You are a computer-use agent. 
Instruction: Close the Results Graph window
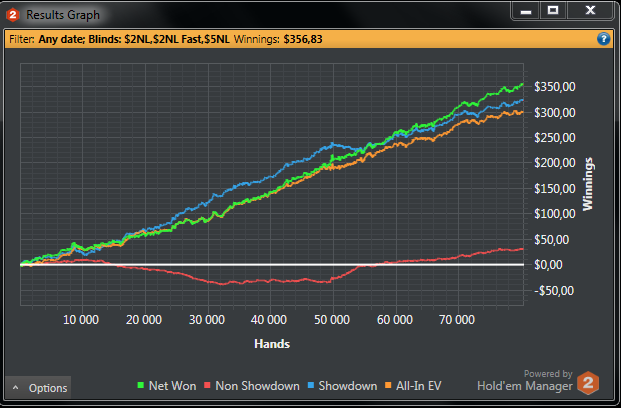[590, 11]
